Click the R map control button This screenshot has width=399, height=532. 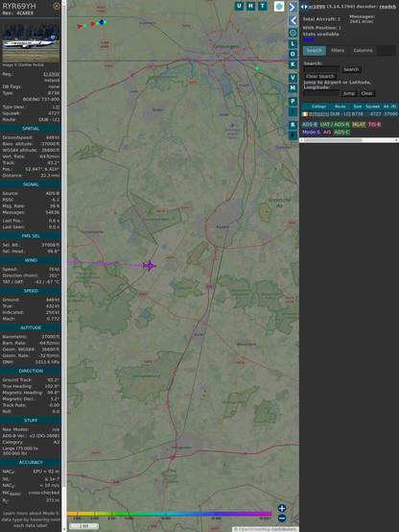(x=293, y=125)
